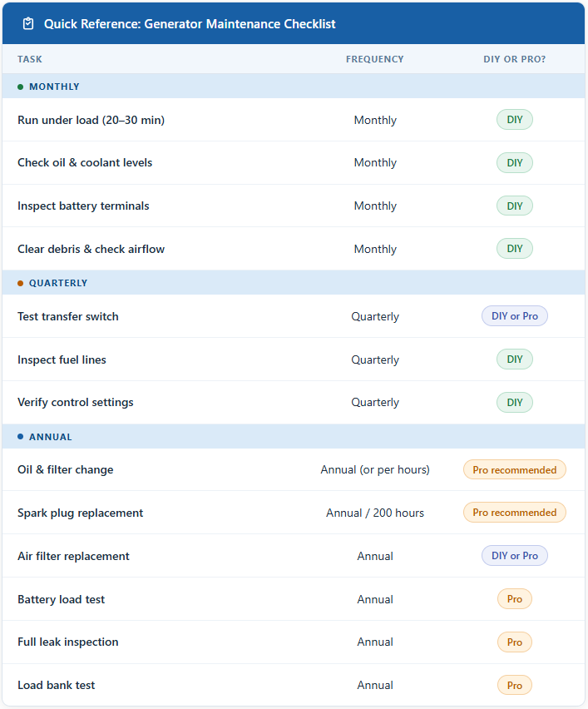Select the QUARTERLY section heading
588x709 pixels.
58,283
